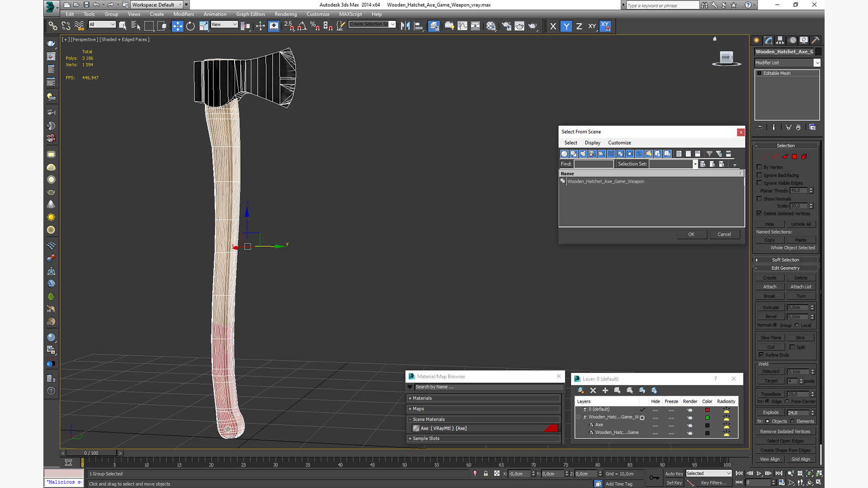Open the Graph Editors menu
This screenshot has height=488, width=868.
(250, 14)
